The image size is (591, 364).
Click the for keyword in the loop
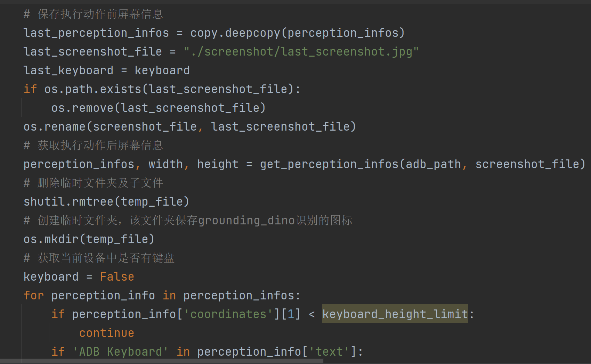click(x=34, y=295)
